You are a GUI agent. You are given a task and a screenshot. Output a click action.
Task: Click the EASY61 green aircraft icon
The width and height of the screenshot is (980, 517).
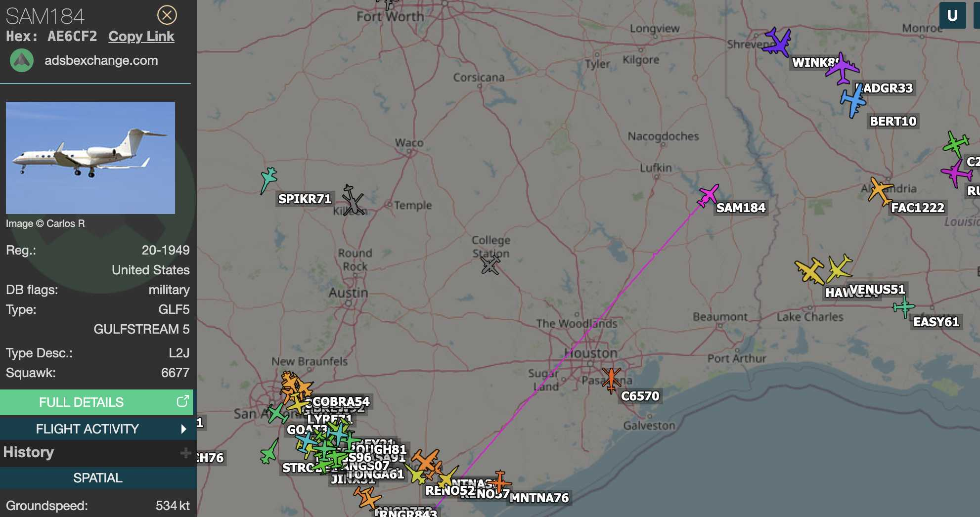pyautogui.click(x=904, y=306)
